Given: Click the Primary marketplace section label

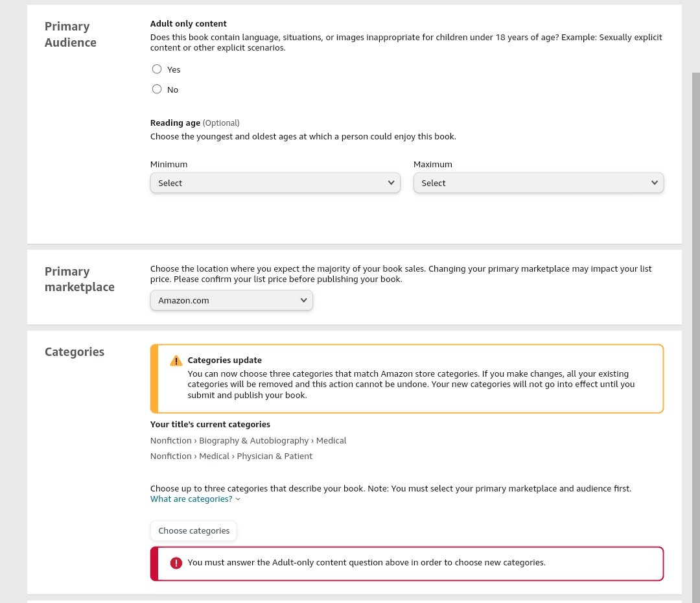Looking at the screenshot, I should pyautogui.click(x=80, y=279).
